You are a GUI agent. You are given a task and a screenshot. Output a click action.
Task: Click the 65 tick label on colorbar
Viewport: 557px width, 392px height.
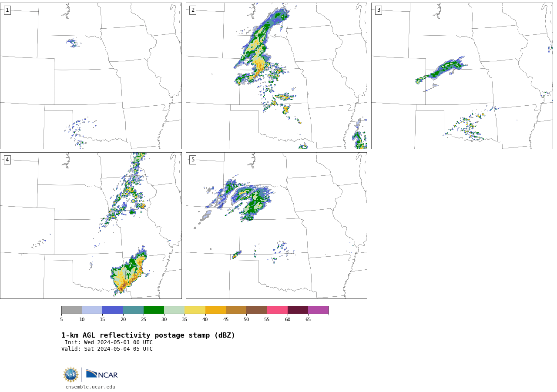[x=308, y=320]
